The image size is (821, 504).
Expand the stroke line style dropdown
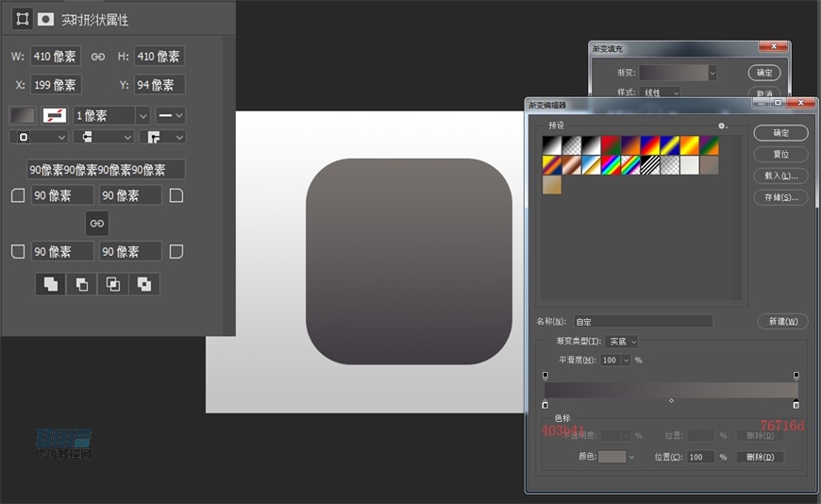[x=171, y=115]
